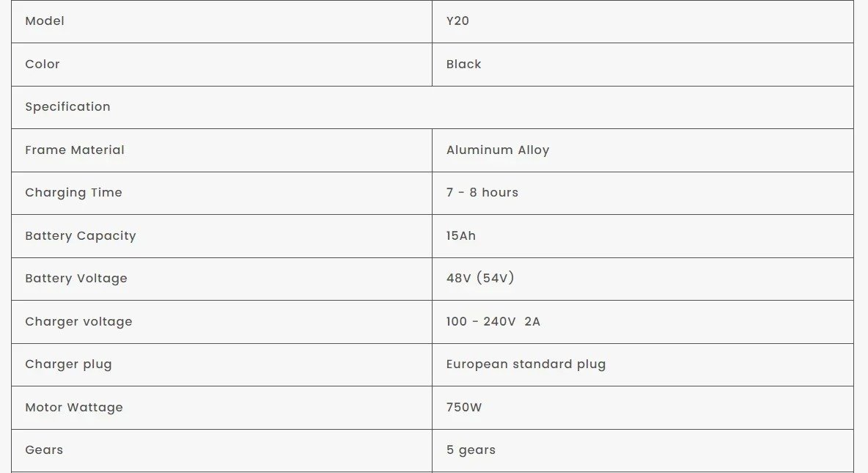Click the 'Specification' section header row
The height and width of the screenshot is (473, 868).
point(68,107)
